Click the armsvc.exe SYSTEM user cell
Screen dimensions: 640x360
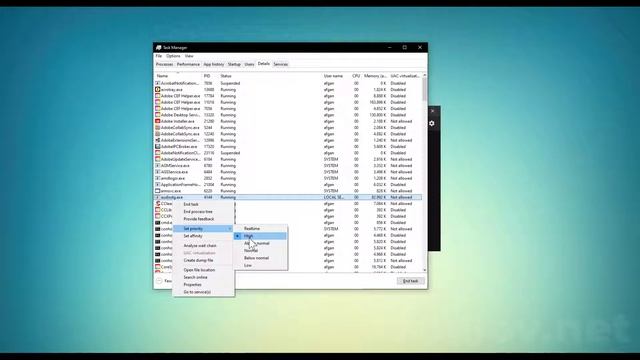pyautogui.click(x=331, y=191)
